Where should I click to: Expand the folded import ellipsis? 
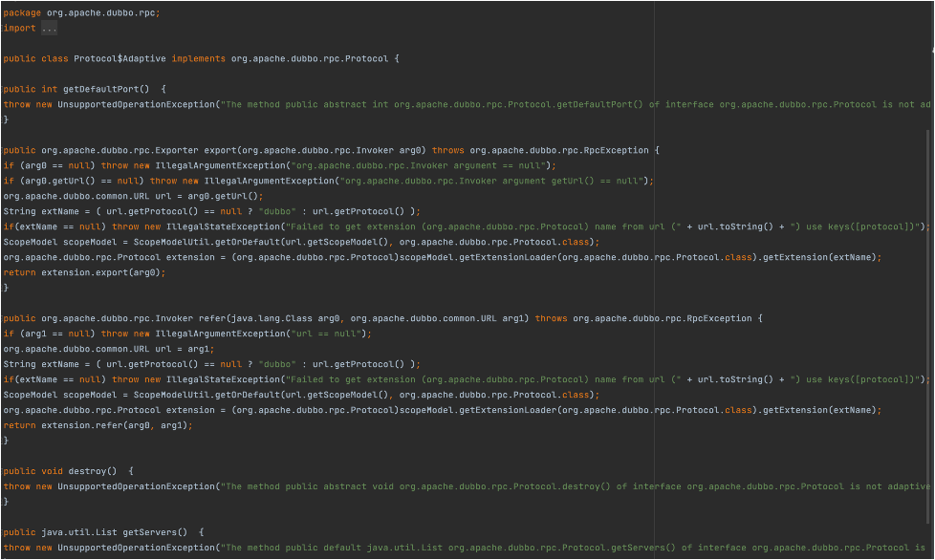(49, 28)
